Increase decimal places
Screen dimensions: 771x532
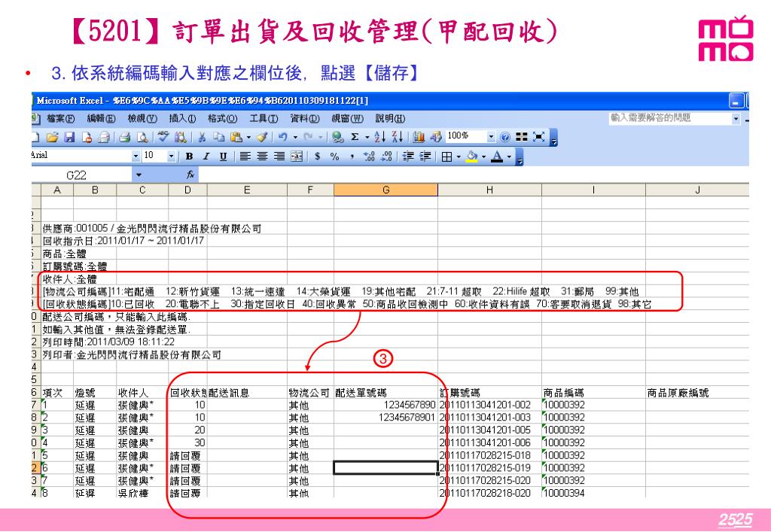pos(369,157)
